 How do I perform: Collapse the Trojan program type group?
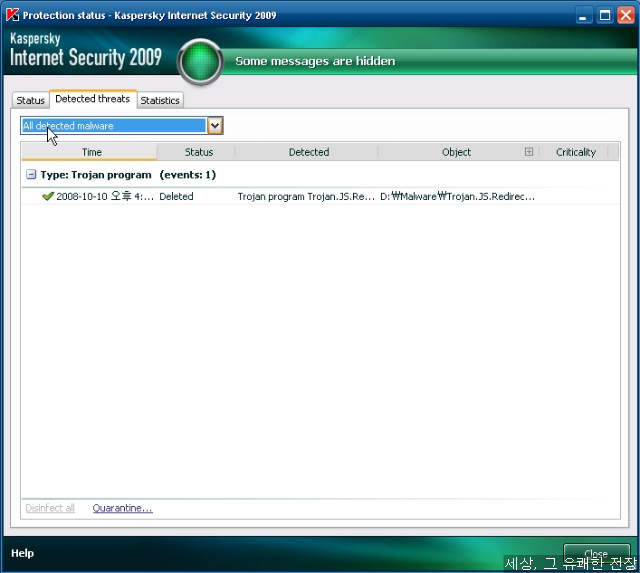31,175
